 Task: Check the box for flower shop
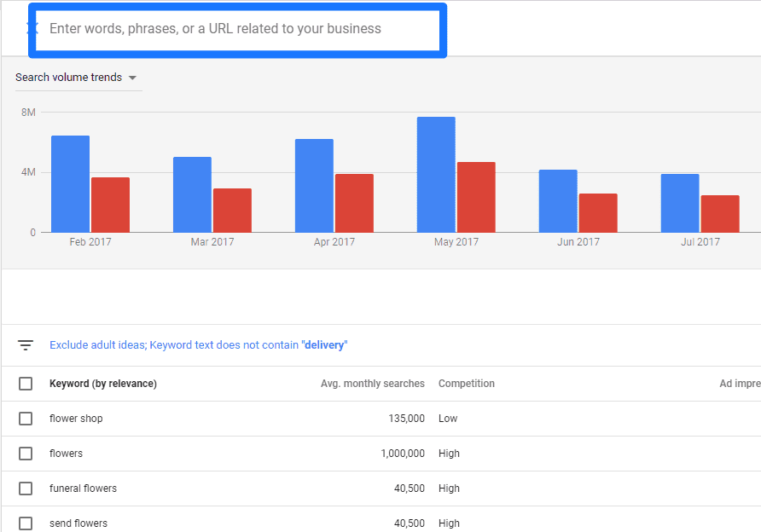[x=26, y=419]
